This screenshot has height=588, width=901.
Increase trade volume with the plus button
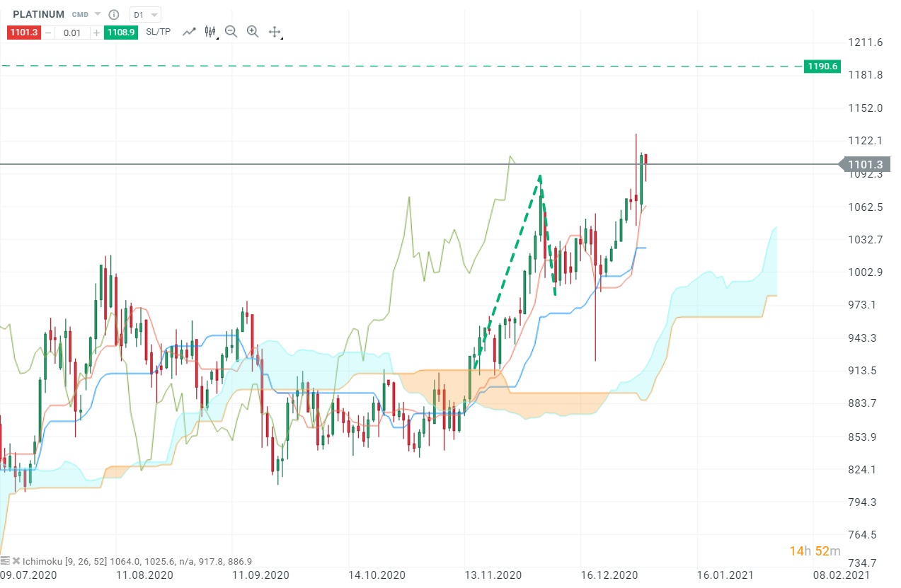[x=97, y=33]
